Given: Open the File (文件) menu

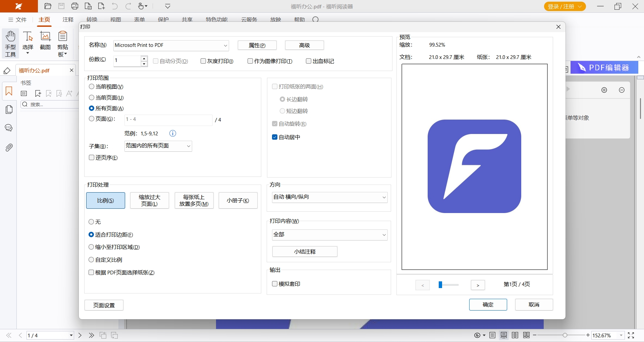Looking at the screenshot, I should (17, 20).
